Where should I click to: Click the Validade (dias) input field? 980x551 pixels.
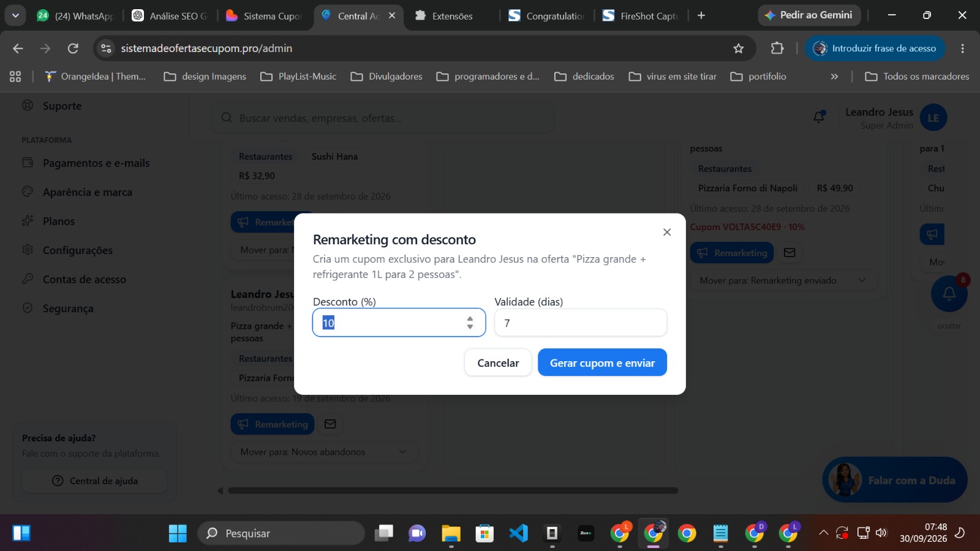click(x=581, y=323)
